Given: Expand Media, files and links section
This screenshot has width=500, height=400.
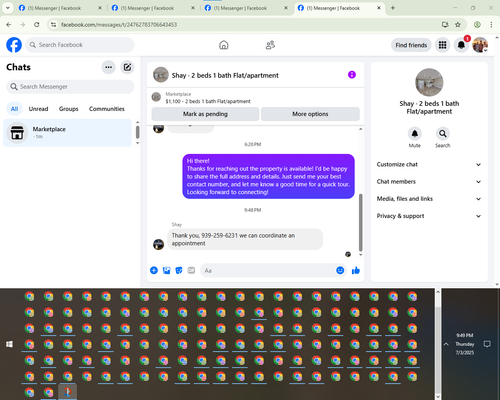Looking at the screenshot, I should pos(429,199).
